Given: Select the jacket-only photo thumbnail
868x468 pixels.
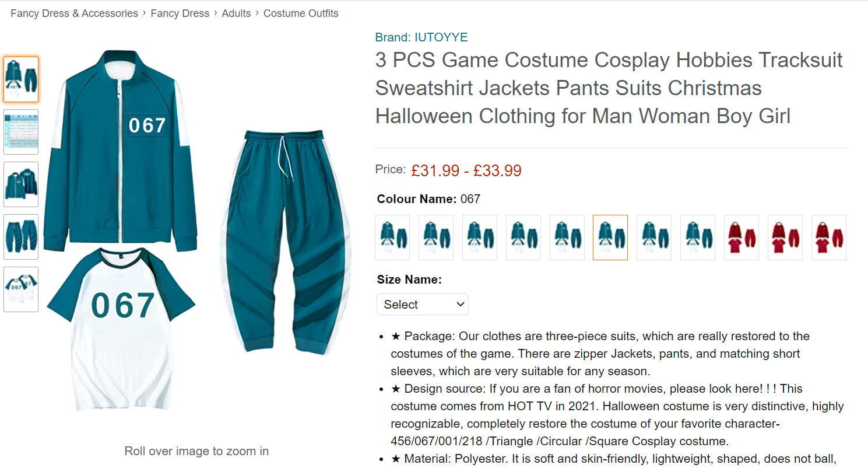Looking at the screenshot, I should click(x=21, y=184).
